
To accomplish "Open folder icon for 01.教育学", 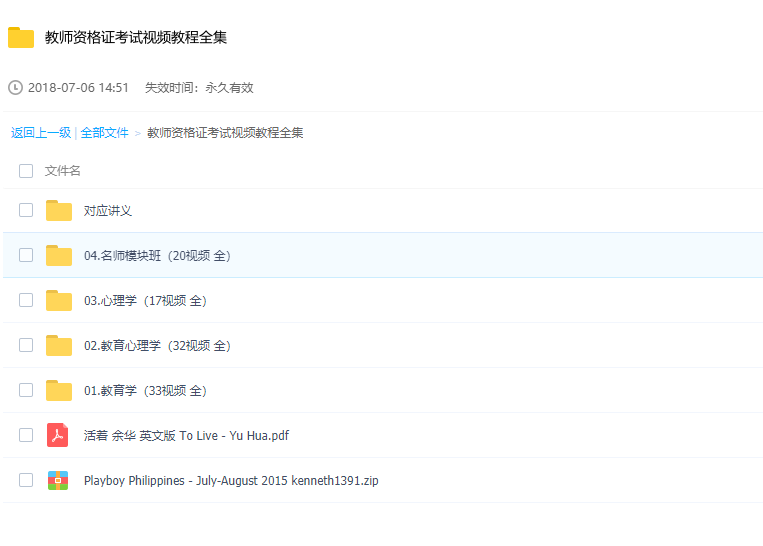I will 59,390.
